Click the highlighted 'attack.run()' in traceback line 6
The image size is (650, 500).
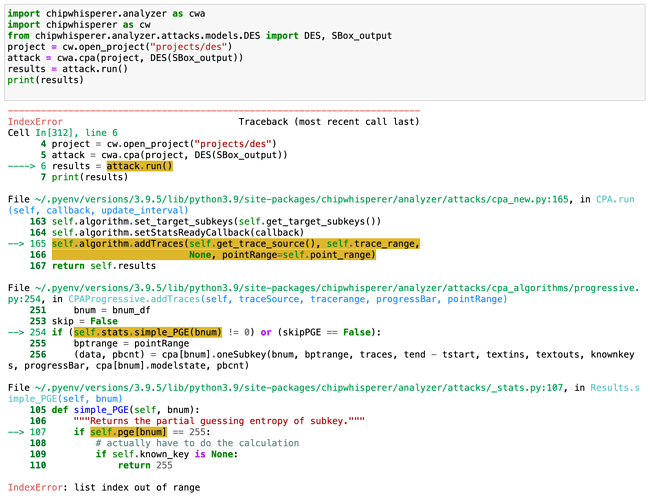[139, 166]
